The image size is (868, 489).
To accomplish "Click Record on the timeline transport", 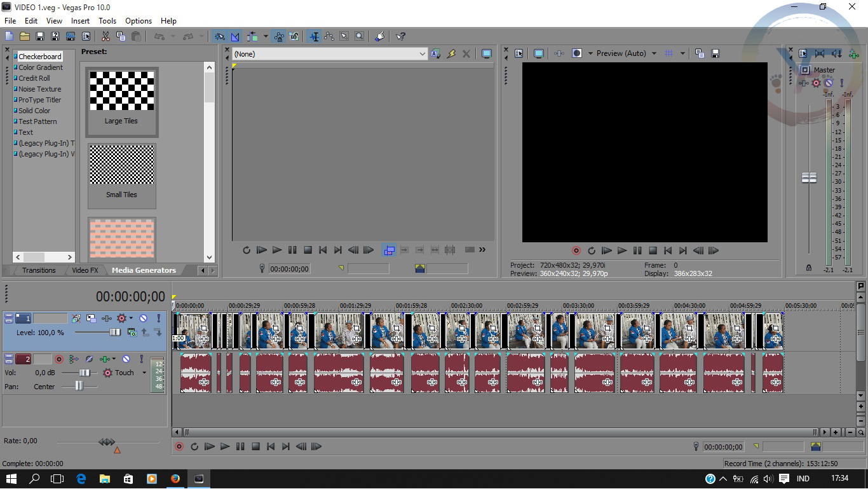I will [x=179, y=446].
